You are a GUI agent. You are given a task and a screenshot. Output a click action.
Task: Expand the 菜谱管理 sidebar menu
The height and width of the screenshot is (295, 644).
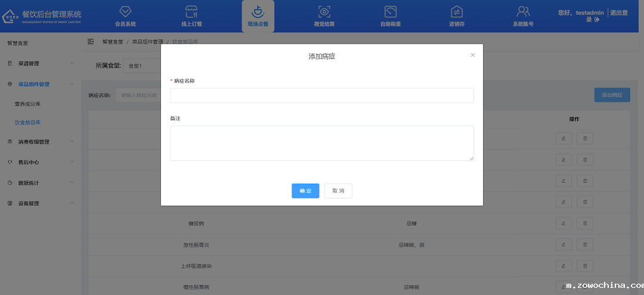[41, 63]
